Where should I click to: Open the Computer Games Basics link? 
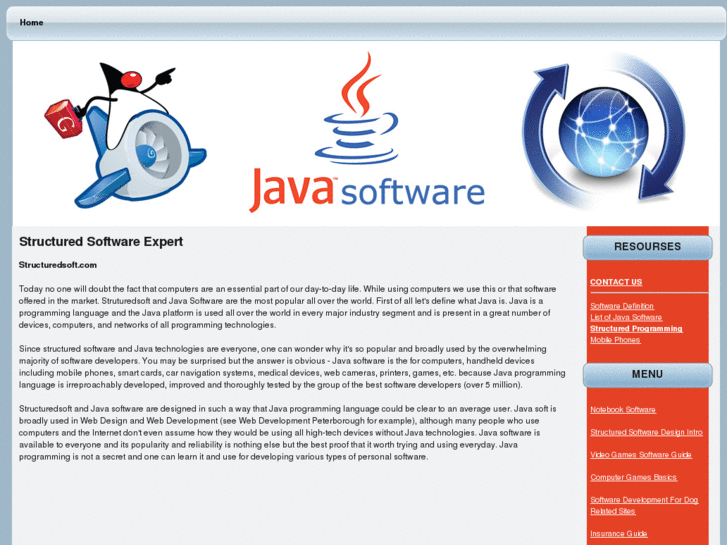[x=633, y=477]
